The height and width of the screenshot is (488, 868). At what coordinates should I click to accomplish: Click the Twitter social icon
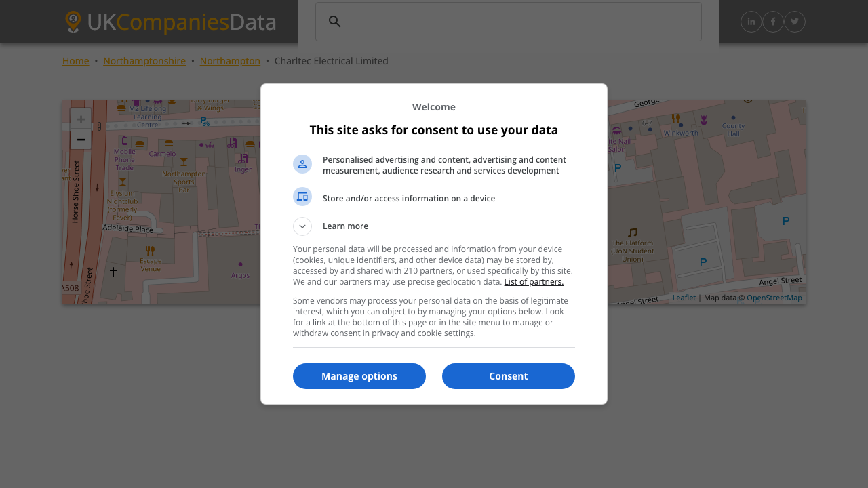tap(795, 22)
